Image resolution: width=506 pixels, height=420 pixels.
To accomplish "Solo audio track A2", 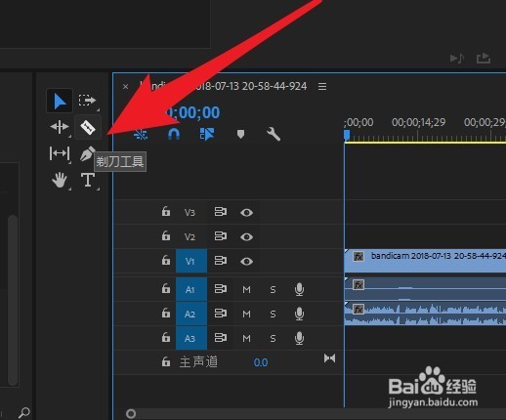I will coord(273,314).
